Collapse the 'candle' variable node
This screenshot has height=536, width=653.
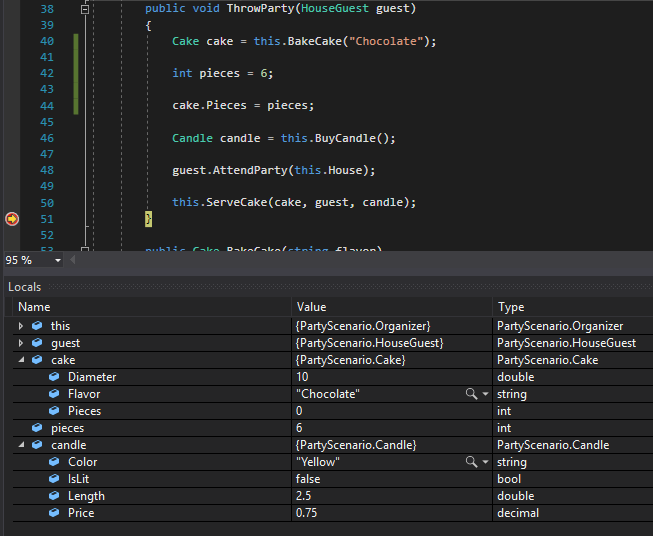click(21, 445)
